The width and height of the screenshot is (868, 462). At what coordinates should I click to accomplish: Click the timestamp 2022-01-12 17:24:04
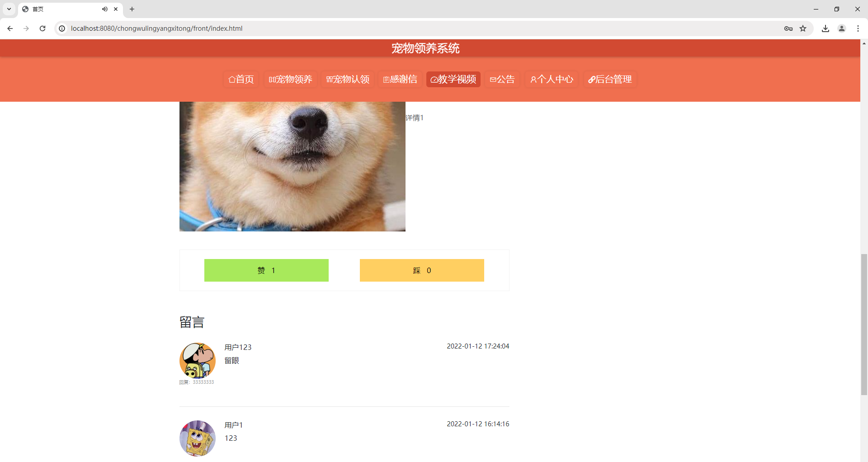(x=478, y=346)
